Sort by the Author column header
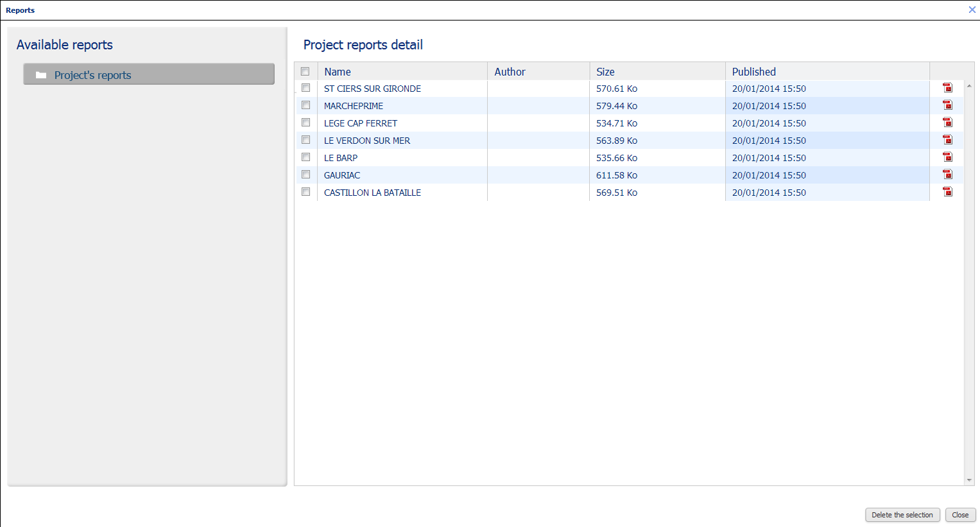This screenshot has height=527, width=980. [x=538, y=71]
